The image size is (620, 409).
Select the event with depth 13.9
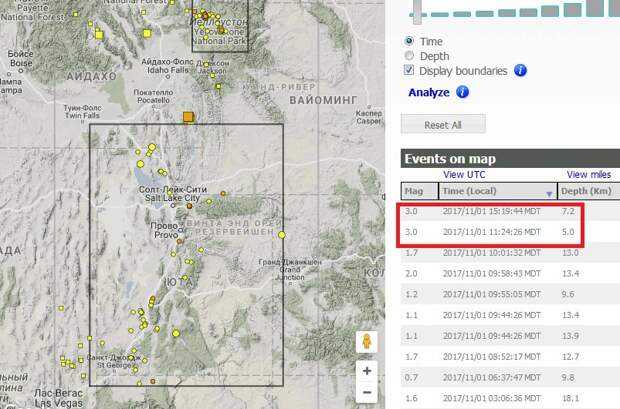pos(510,336)
